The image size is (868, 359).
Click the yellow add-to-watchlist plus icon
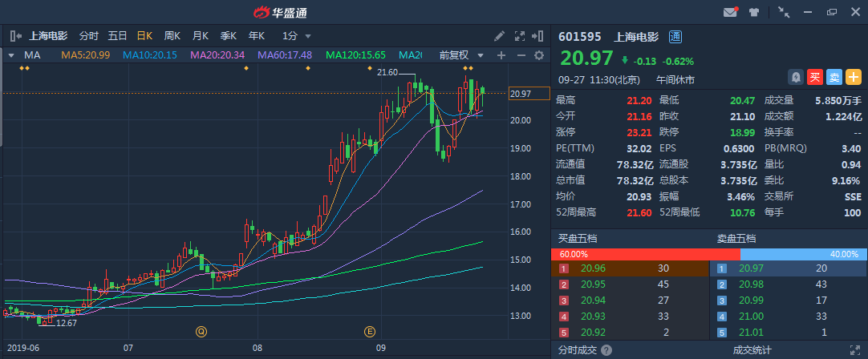coord(854,78)
